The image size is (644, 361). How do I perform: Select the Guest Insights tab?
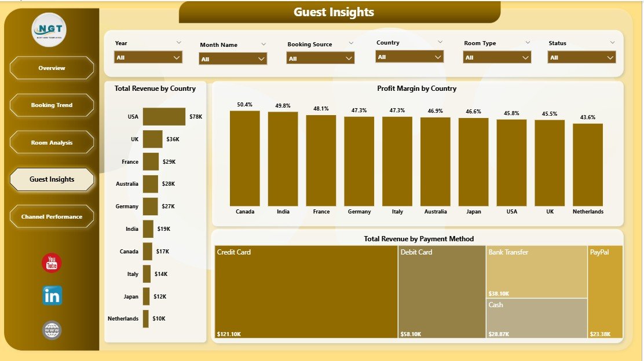point(51,179)
